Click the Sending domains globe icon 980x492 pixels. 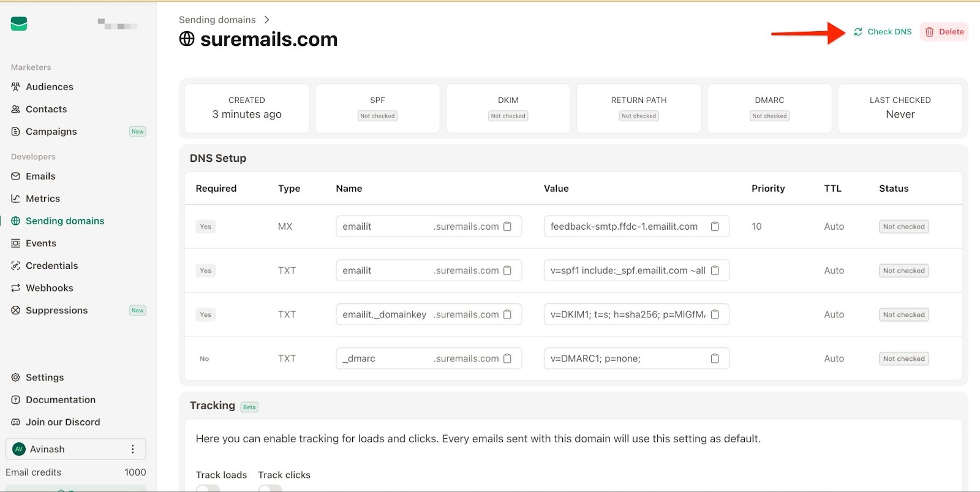point(16,221)
